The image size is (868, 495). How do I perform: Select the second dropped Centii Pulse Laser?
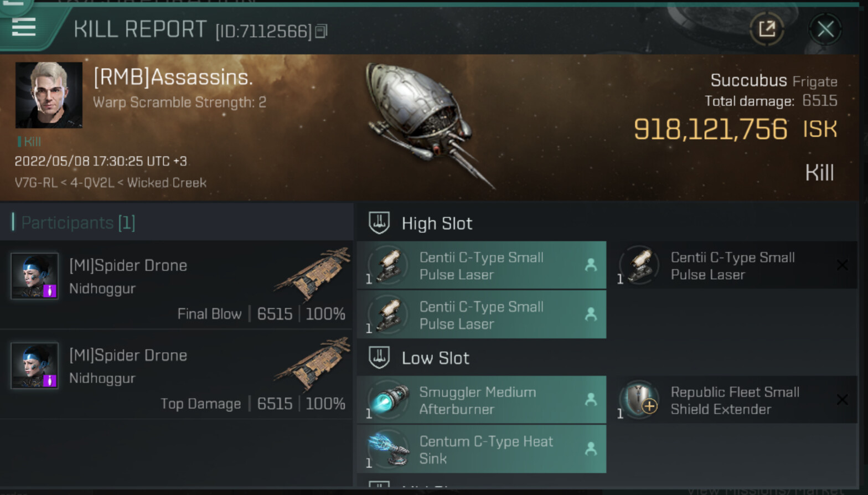(481, 314)
